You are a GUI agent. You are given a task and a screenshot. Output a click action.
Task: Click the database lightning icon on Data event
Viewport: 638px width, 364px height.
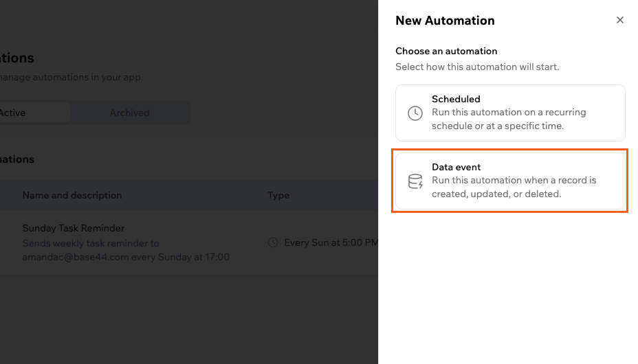(x=415, y=181)
